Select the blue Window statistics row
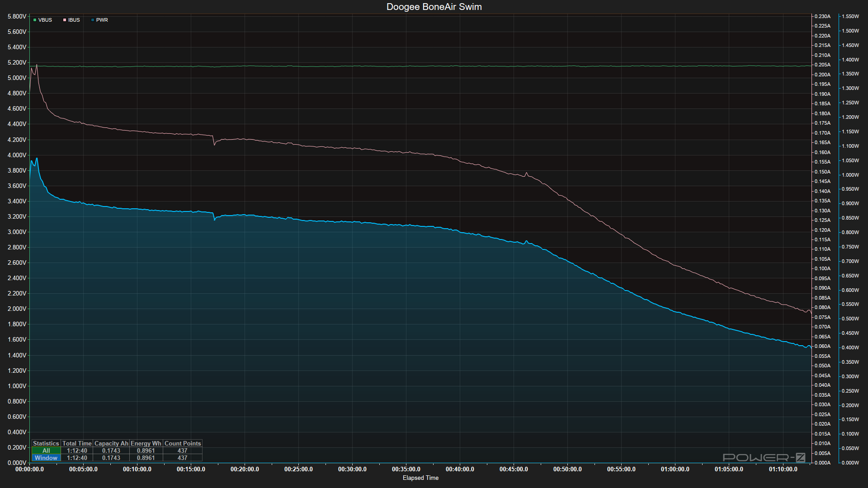 tap(46, 458)
